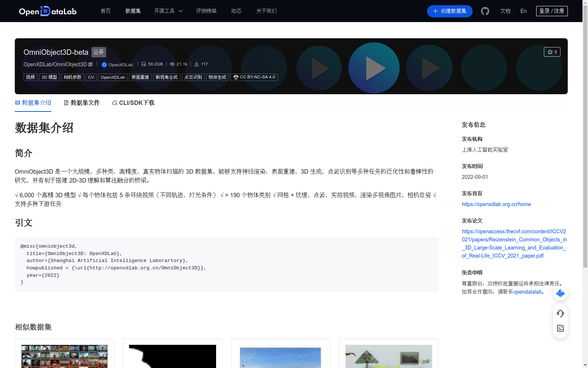Click the 公开 visibility badge

point(99,52)
